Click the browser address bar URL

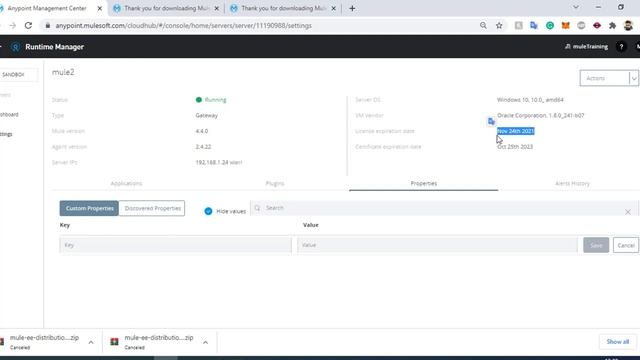pos(184,25)
